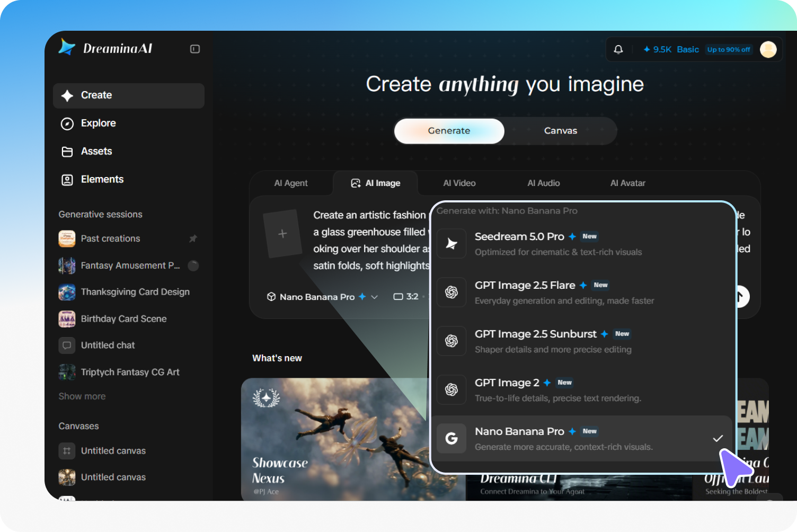Open Past creations session

(x=129, y=238)
